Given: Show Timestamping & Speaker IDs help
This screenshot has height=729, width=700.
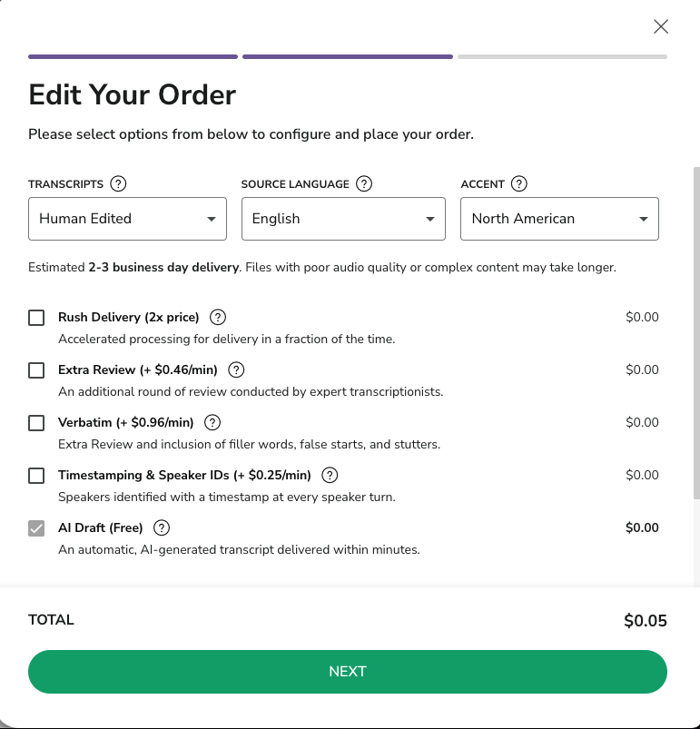Looking at the screenshot, I should point(330,475).
